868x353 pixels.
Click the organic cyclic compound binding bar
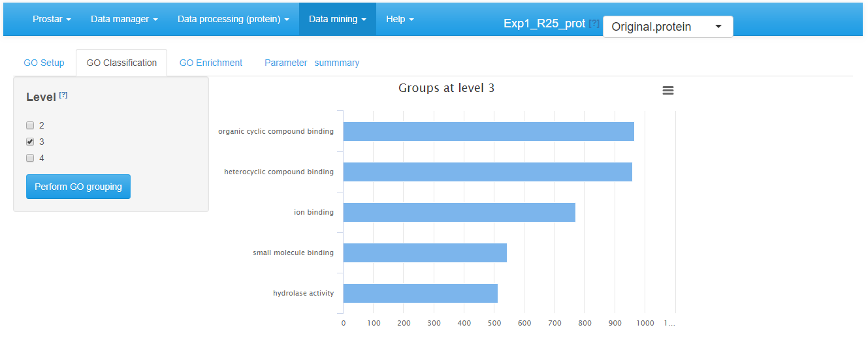pyautogui.click(x=488, y=131)
